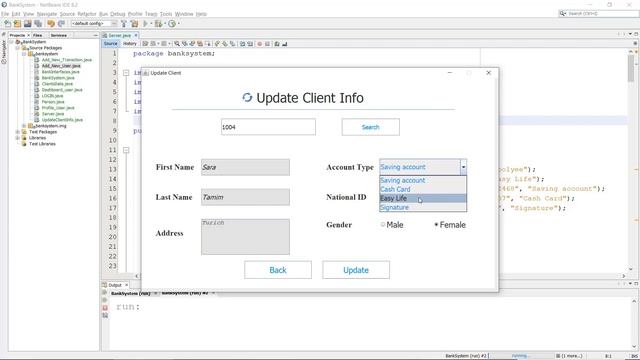Viewport: 640px width, 360px height.
Task: Click the Undo arrow icon
Action: (x=51, y=24)
